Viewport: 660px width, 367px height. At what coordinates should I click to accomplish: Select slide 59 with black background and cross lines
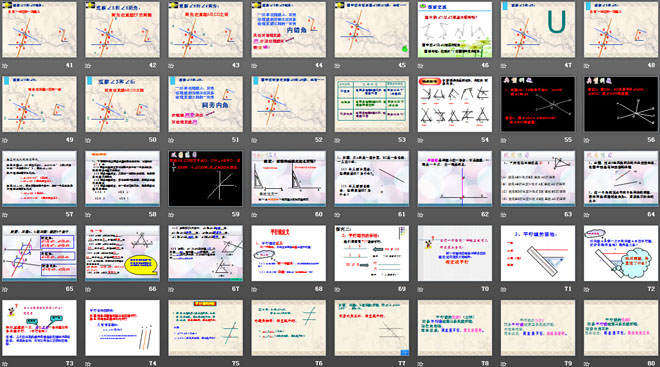[205, 178]
